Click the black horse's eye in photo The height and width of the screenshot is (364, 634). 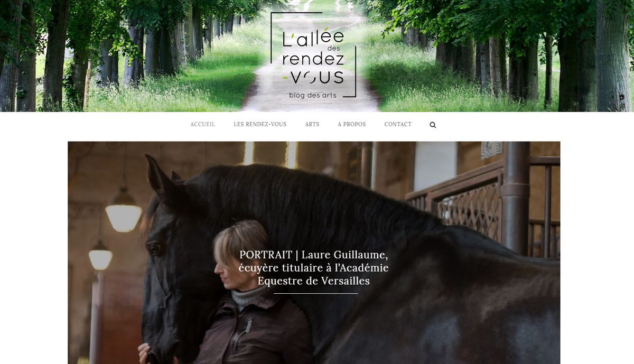(154, 247)
